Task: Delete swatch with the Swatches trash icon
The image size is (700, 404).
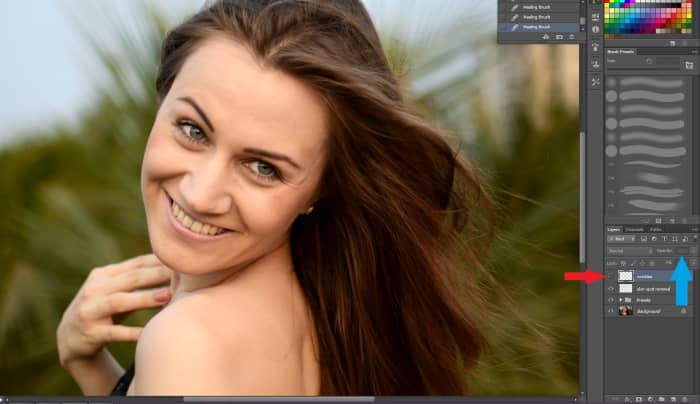Action: click(684, 43)
